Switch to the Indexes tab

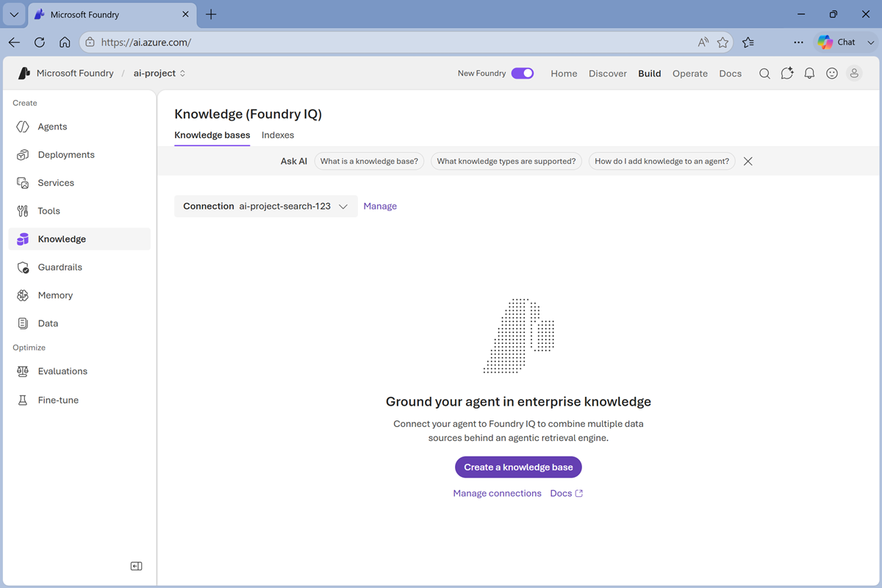[x=278, y=135]
